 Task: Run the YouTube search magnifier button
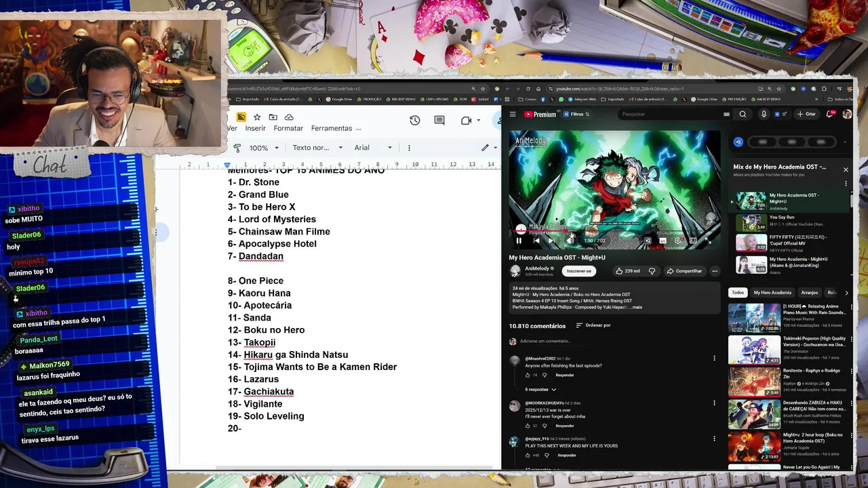click(743, 115)
